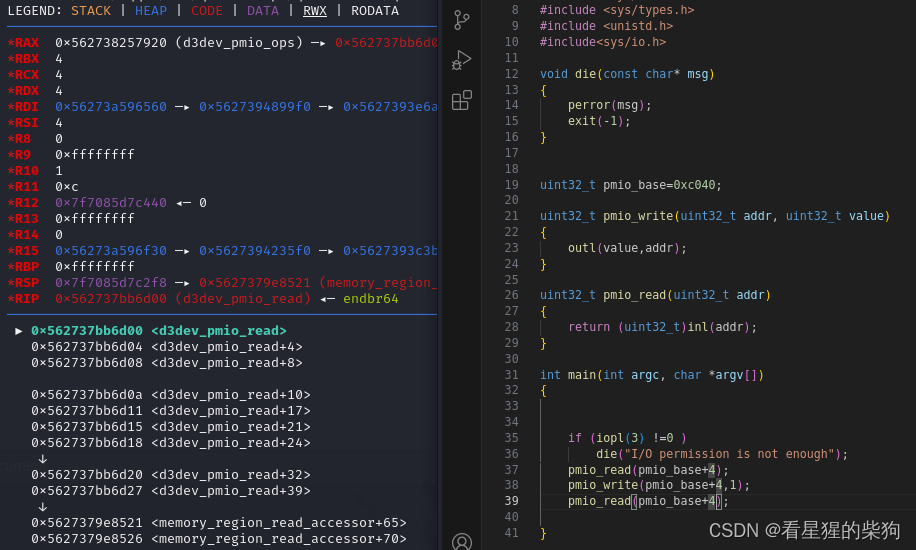Image resolution: width=916 pixels, height=550 pixels.
Task: Click current instruction d3dev_pmio_read address
Action: [x=86, y=330]
